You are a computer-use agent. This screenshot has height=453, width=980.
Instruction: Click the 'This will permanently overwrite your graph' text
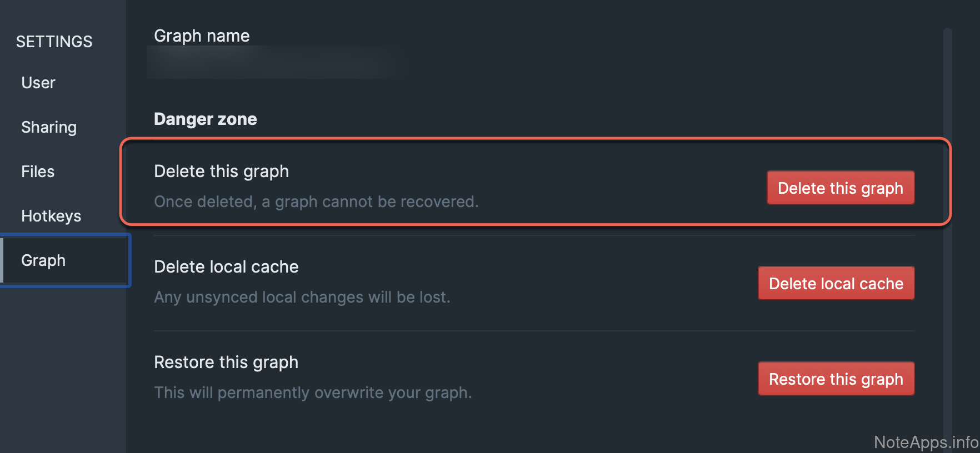pyautogui.click(x=313, y=392)
